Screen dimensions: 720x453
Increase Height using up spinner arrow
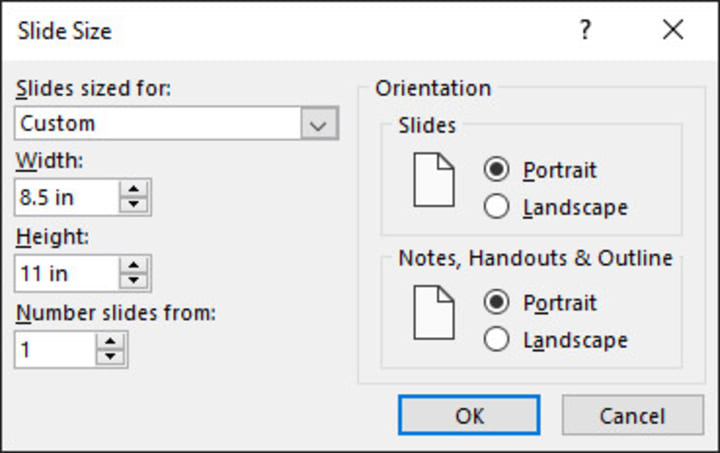pos(133,264)
